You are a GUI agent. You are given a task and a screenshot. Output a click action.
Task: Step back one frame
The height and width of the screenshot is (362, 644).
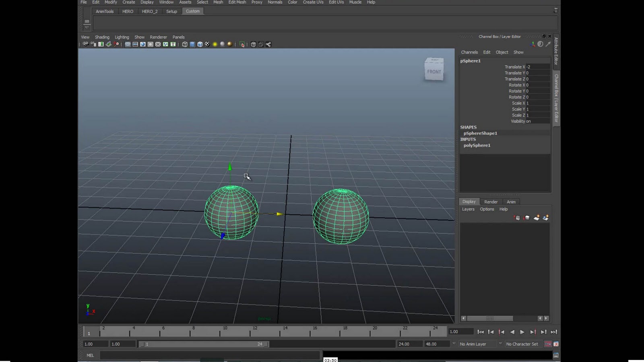pyautogui.click(x=491, y=332)
